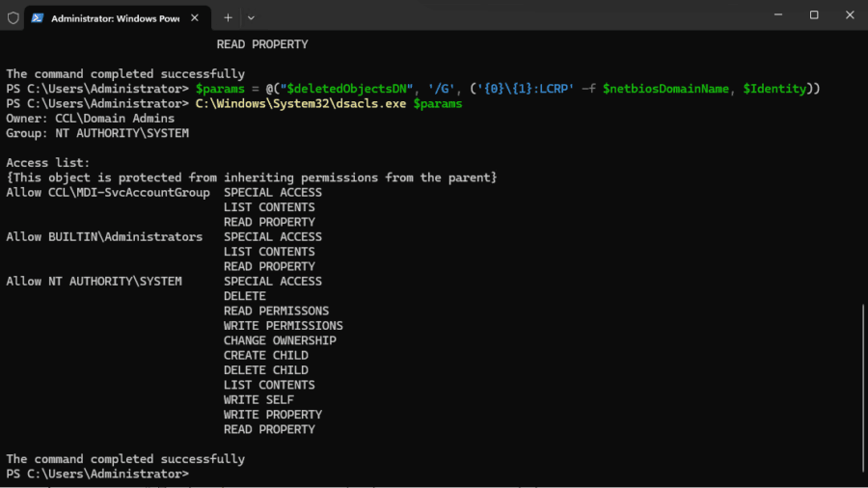Minimize the terminal window
The width and height of the screenshot is (868, 488).
pos(778,14)
